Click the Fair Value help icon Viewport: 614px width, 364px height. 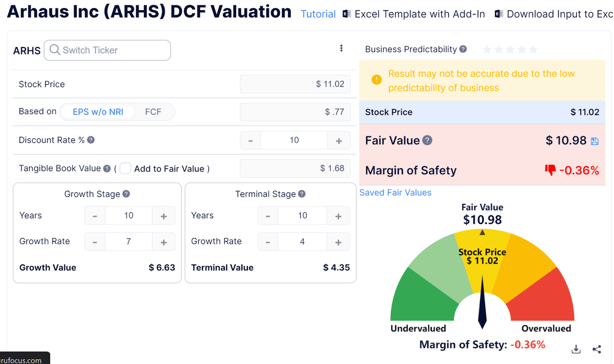coord(427,140)
